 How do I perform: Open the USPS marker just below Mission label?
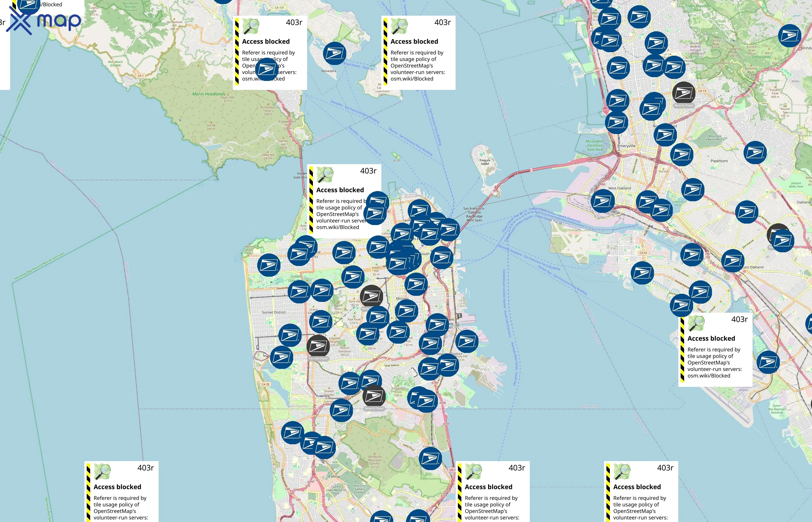[406, 311]
